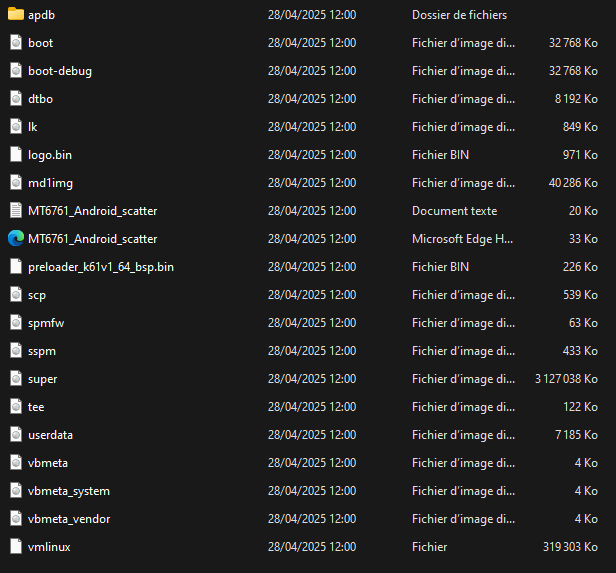616x573 pixels.
Task: Click the size value "3 127 038 Ko"
Action: pyautogui.click(x=566, y=379)
